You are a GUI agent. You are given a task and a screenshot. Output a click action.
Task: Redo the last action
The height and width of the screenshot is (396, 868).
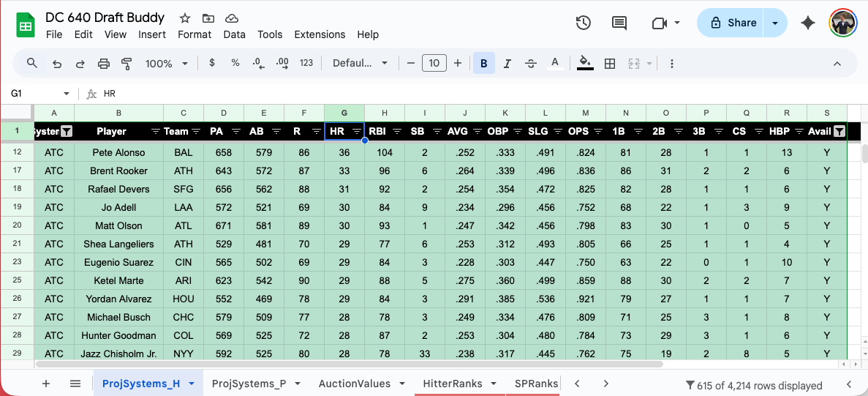click(80, 64)
